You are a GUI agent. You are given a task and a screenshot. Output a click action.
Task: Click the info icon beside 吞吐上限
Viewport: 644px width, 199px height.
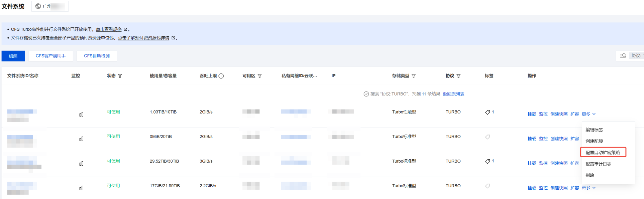[221, 76]
